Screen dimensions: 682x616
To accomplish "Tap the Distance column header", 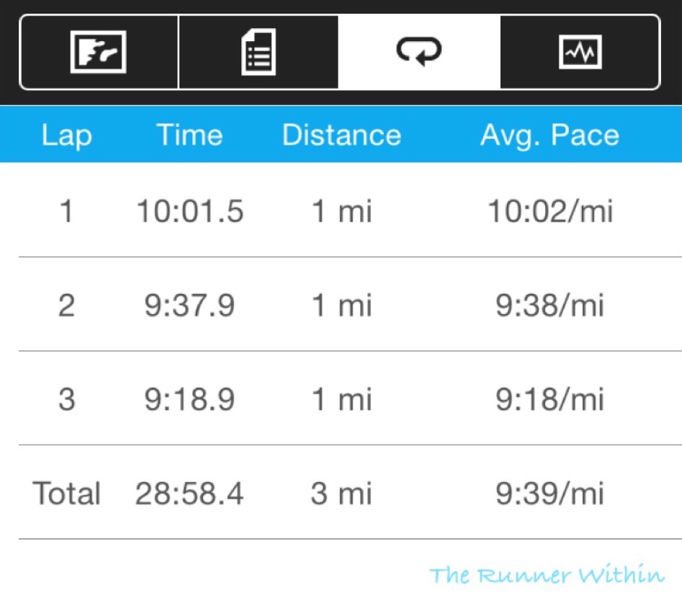I will click(341, 135).
